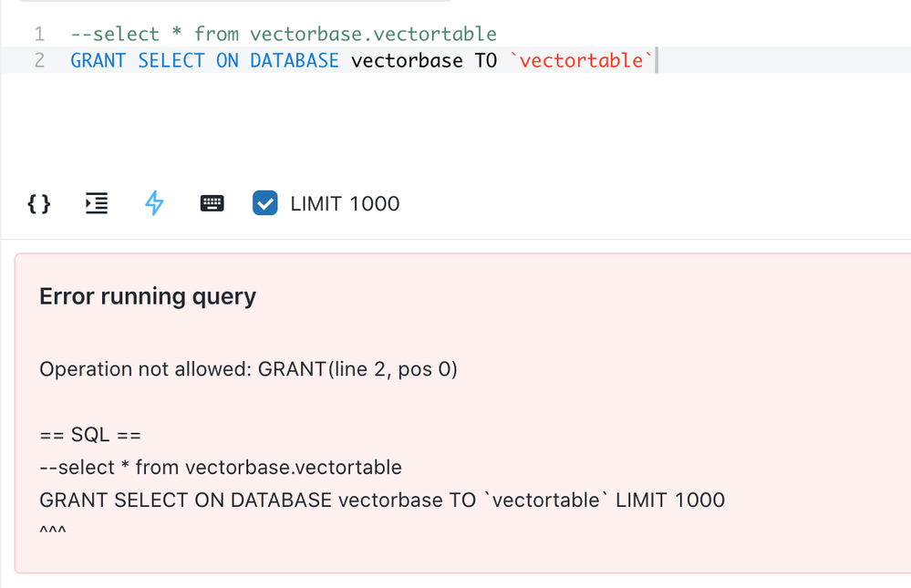The width and height of the screenshot is (911, 588).
Task: Click the format query indent icon
Action: pyautogui.click(x=97, y=203)
